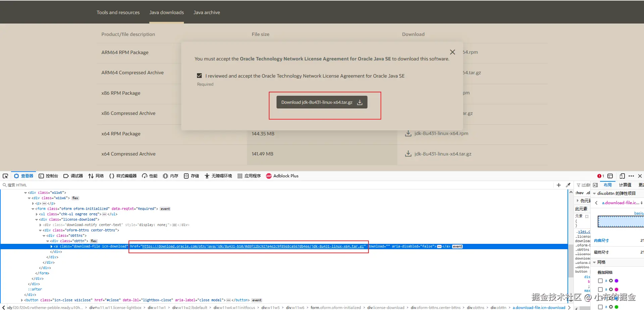Open the Style Editor (样式编辑器) tab
Viewport: 644px width, 310px height.
coord(123,176)
